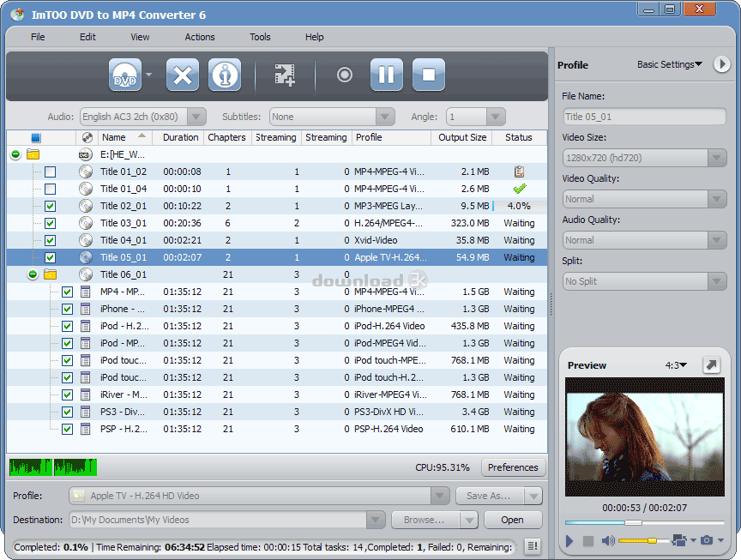Click the select-all icon in list header
The height and width of the screenshot is (560, 741).
[x=36, y=137]
